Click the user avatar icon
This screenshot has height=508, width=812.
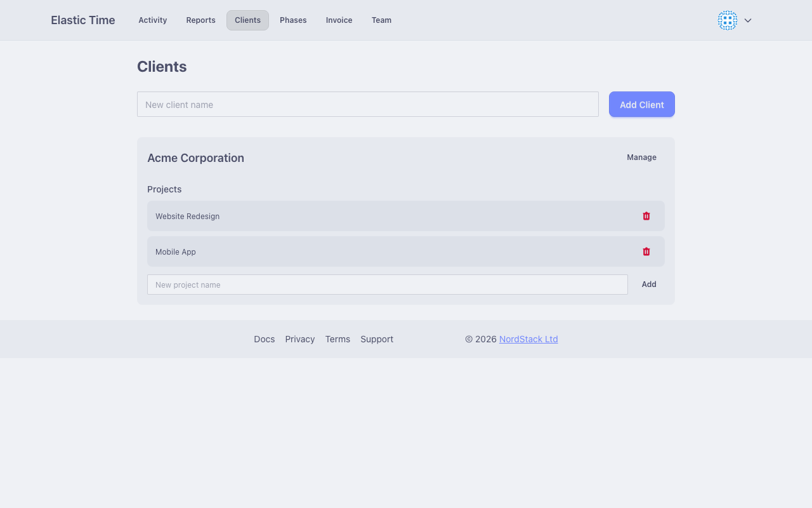click(727, 20)
